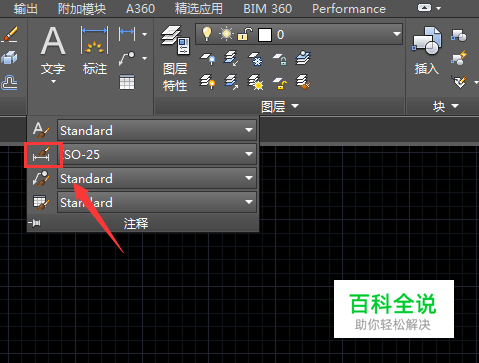Screen dimensions: 479x363
Task: Toggle layer on/off light bulb
Action: [x=207, y=34]
